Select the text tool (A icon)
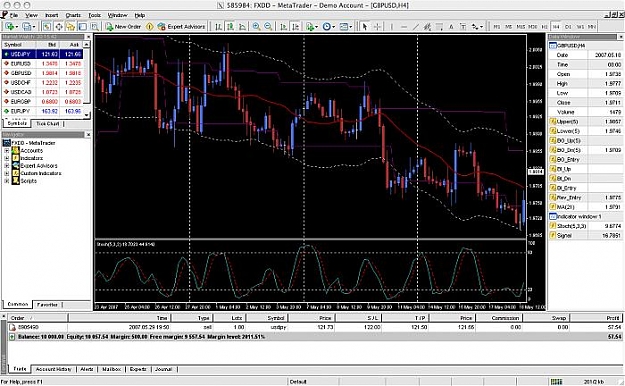 (x=451, y=27)
